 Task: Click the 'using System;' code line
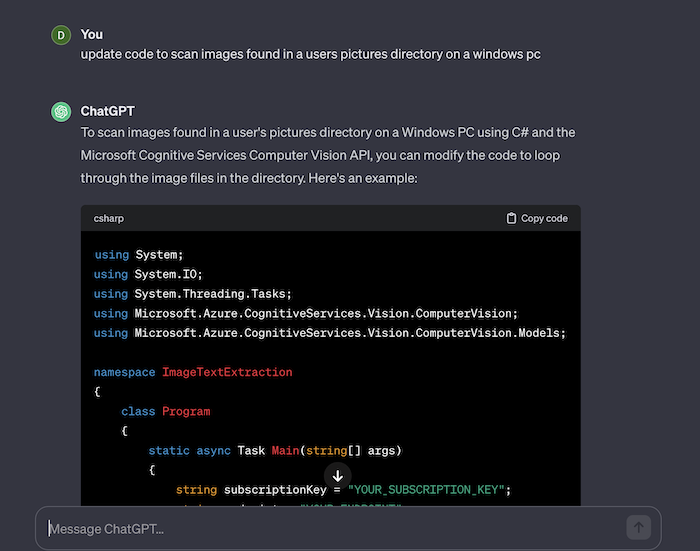tap(139, 255)
